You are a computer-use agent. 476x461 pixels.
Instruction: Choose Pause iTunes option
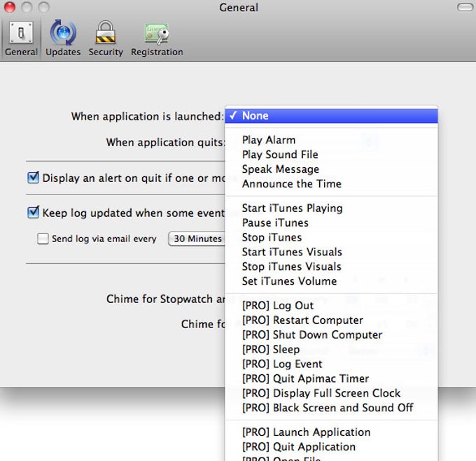(x=331, y=222)
